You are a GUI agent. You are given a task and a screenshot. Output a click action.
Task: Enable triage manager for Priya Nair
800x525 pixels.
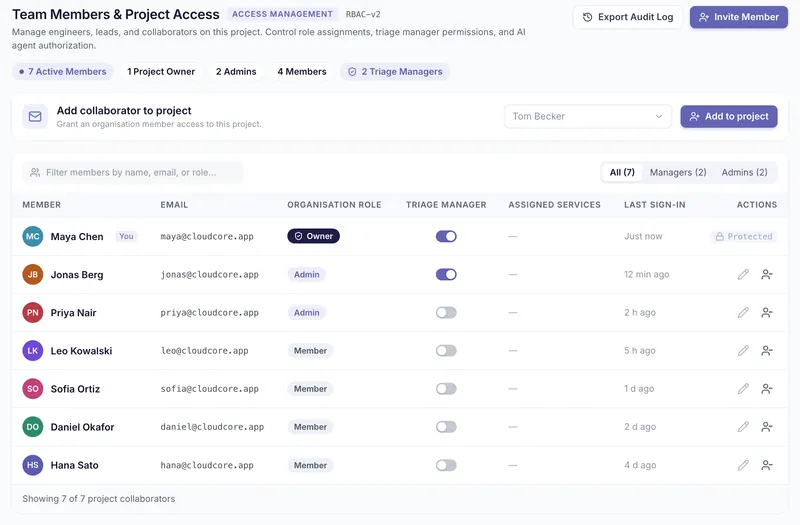(x=446, y=312)
